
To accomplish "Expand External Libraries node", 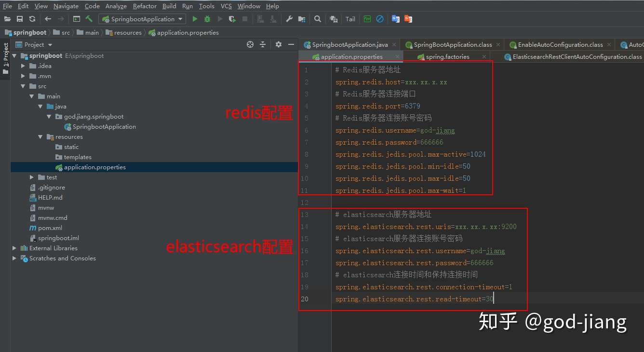I will point(14,248).
